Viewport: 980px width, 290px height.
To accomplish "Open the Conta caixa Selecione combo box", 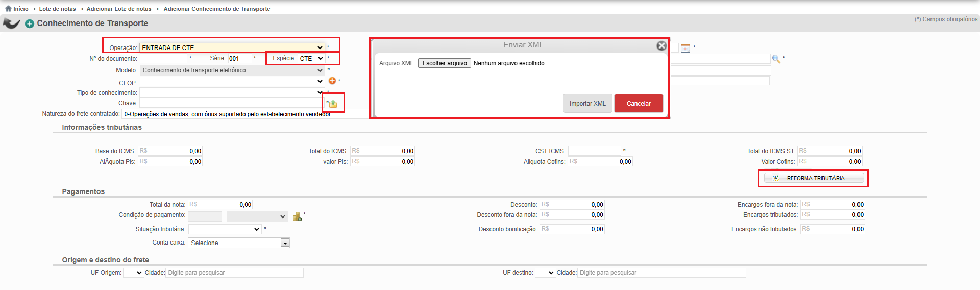I will [x=239, y=243].
